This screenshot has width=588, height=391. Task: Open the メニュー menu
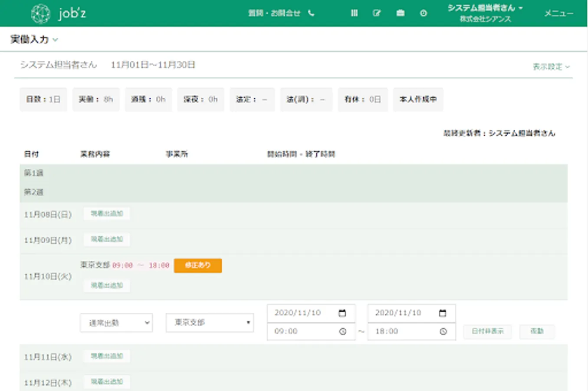(559, 13)
